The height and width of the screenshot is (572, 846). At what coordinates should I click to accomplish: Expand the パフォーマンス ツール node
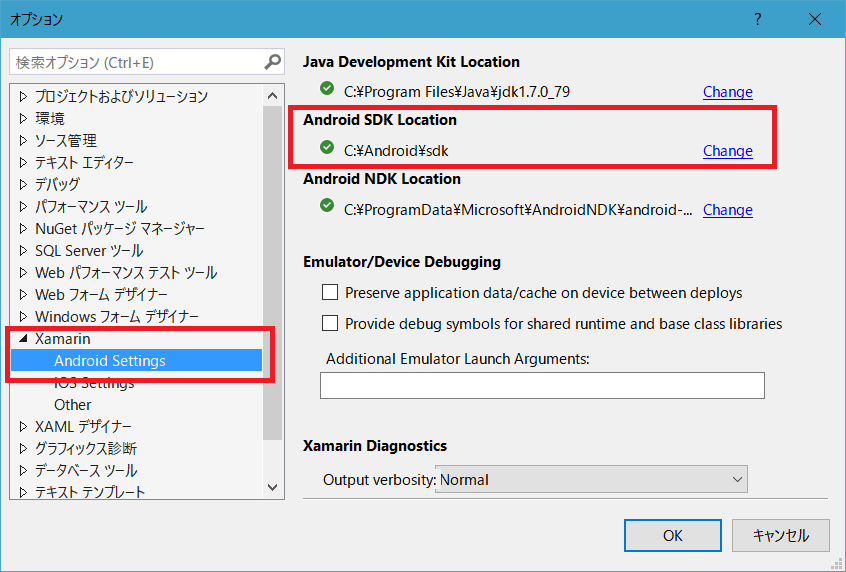tap(23, 206)
